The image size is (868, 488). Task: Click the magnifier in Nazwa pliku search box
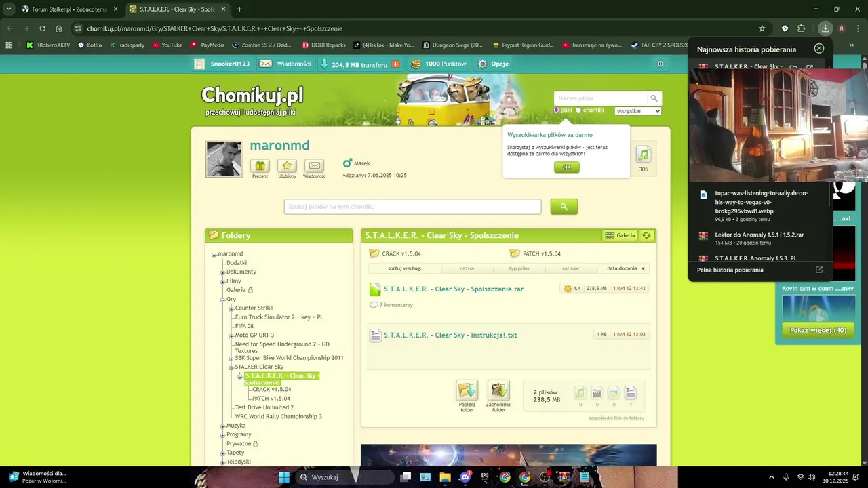pyautogui.click(x=654, y=98)
